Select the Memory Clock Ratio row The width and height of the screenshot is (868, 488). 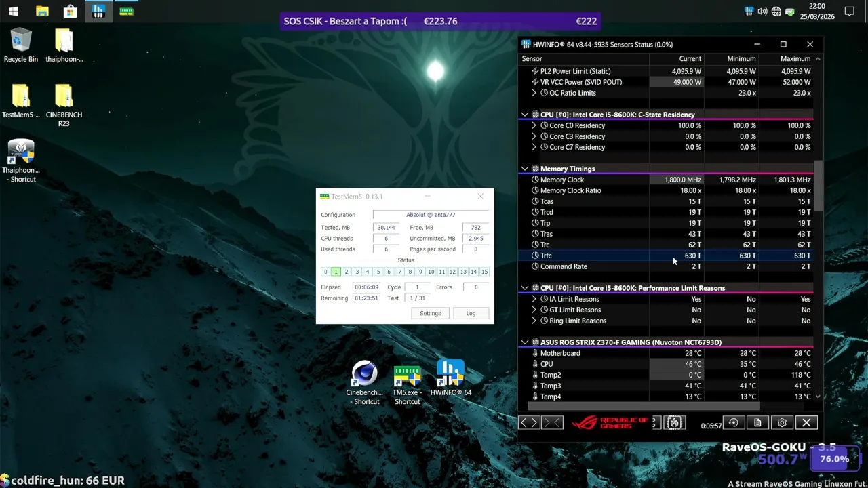click(666, 190)
